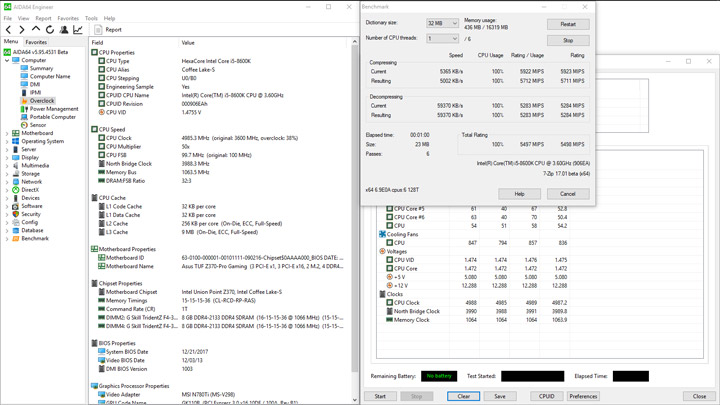Toggle the Cooling Fans CPU checkbox
The width and height of the screenshot is (720, 405).
(389, 243)
